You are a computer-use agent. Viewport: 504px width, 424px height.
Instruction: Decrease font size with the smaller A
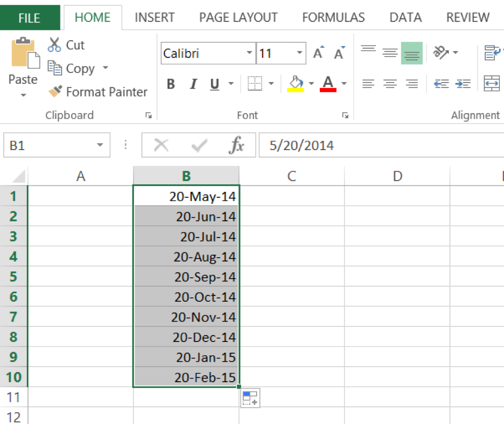339,53
